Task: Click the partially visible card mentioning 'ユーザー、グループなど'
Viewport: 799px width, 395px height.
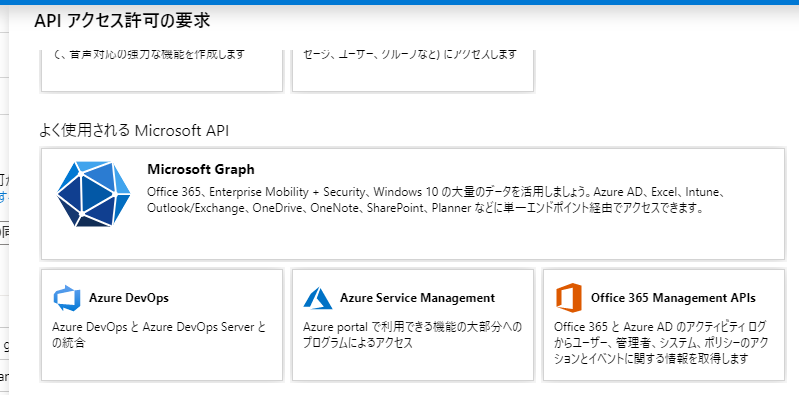Action: (413, 70)
